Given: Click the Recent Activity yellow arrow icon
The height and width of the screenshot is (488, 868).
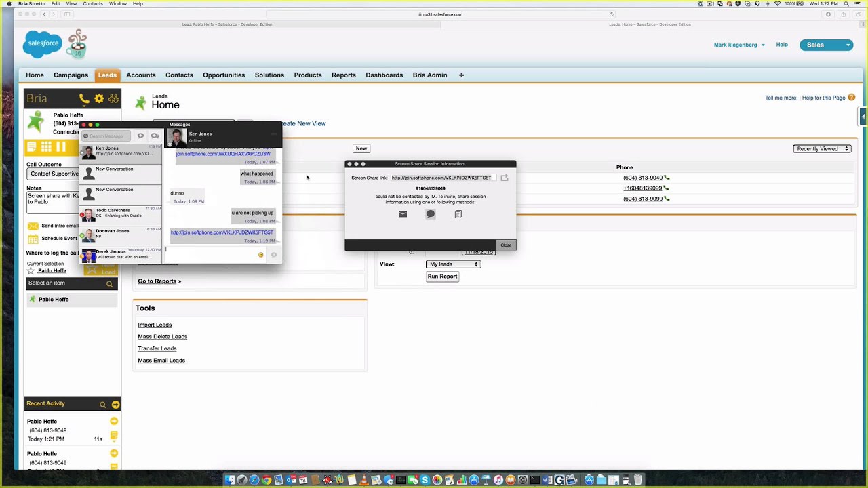Looking at the screenshot, I should 115,405.
